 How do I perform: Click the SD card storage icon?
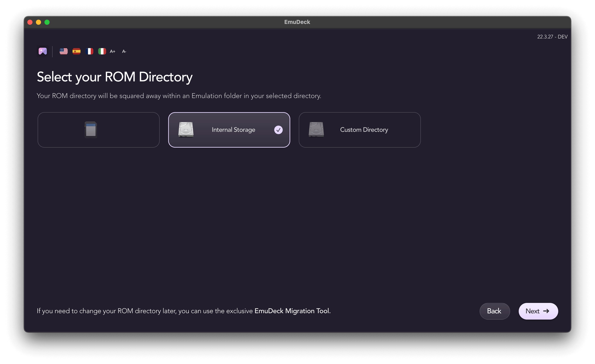point(91,129)
